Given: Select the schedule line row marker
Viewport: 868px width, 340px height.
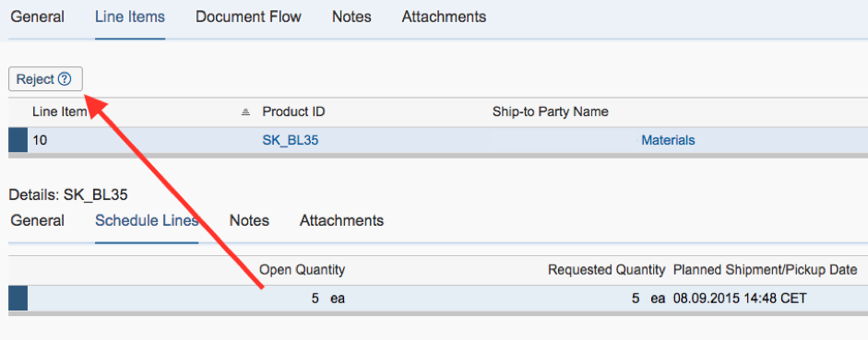Looking at the screenshot, I should coord(18,299).
